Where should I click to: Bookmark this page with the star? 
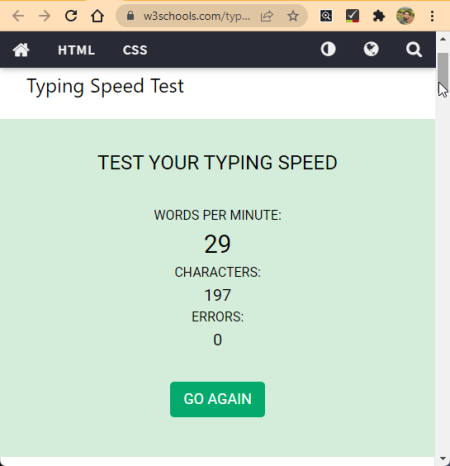pos(293,16)
